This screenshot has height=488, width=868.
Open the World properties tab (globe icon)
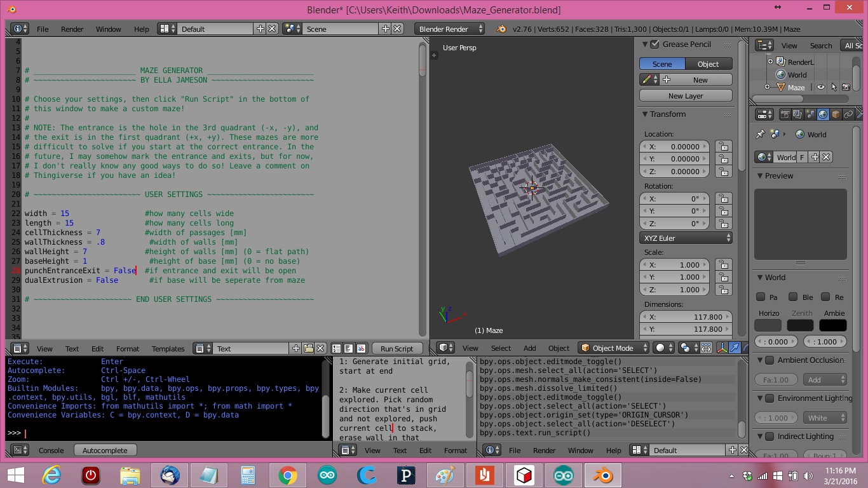823,114
